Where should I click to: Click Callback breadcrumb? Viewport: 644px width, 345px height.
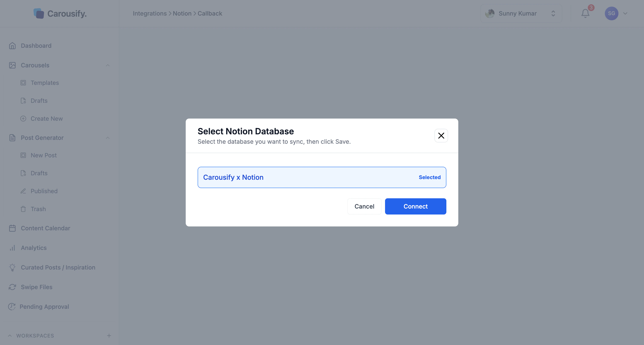pos(210,13)
